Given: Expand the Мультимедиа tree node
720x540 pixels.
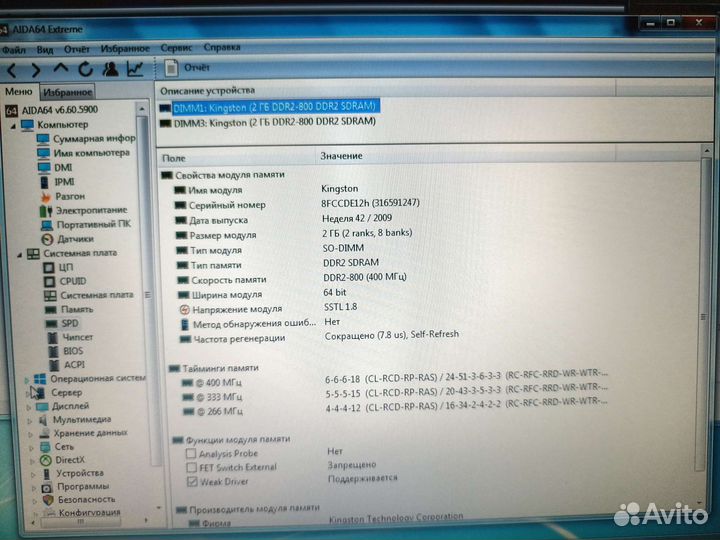Looking at the screenshot, I should [x=30, y=421].
